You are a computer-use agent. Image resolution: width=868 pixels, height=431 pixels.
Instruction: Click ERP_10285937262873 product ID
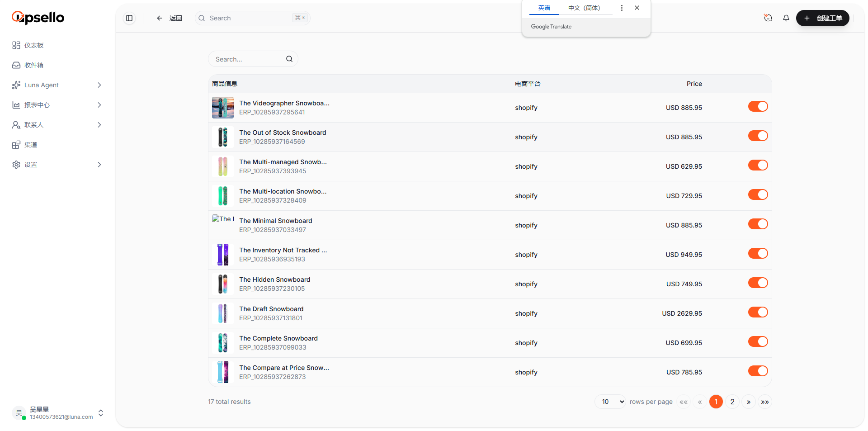[x=273, y=377]
